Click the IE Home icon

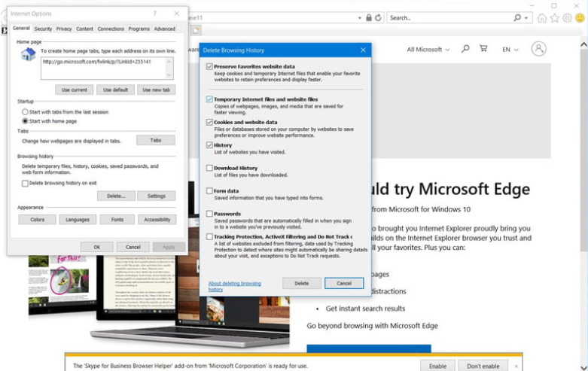point(542,18)
